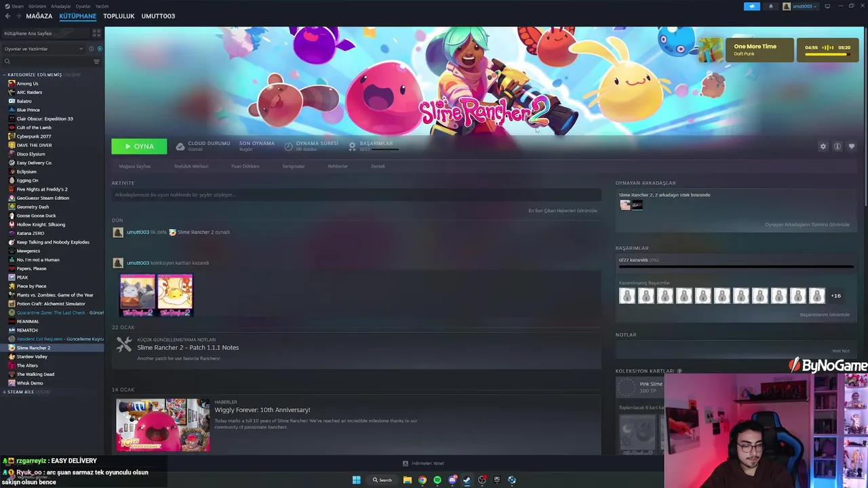Click the music player progress bar
The width and height of the screenshot is (868, 488).
(827, 55)
